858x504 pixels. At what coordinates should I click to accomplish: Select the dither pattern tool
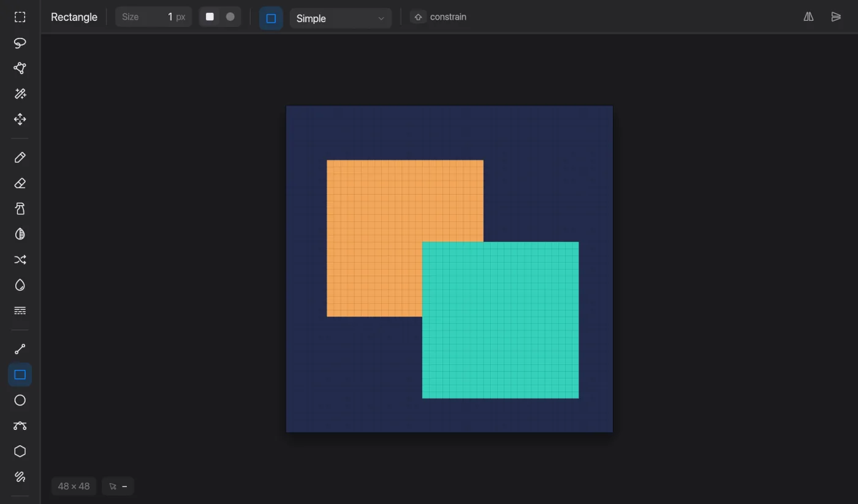coord(20,310)
